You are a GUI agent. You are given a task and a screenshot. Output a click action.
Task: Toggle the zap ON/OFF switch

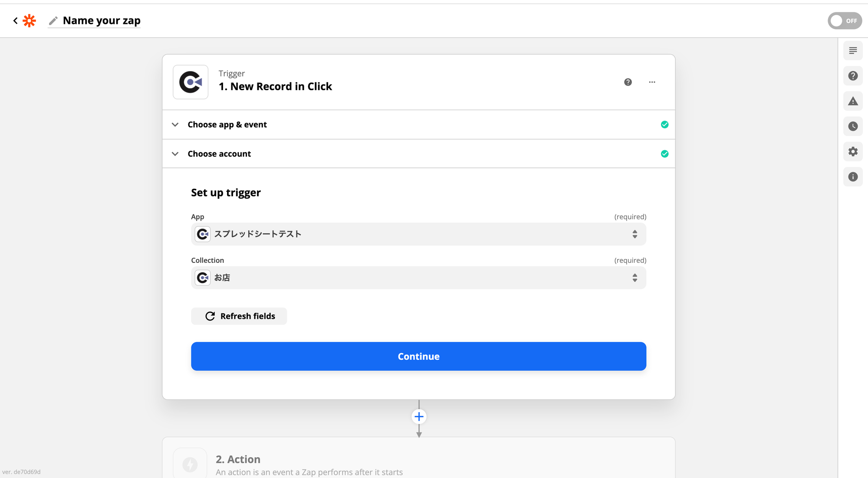click(845, 20)
